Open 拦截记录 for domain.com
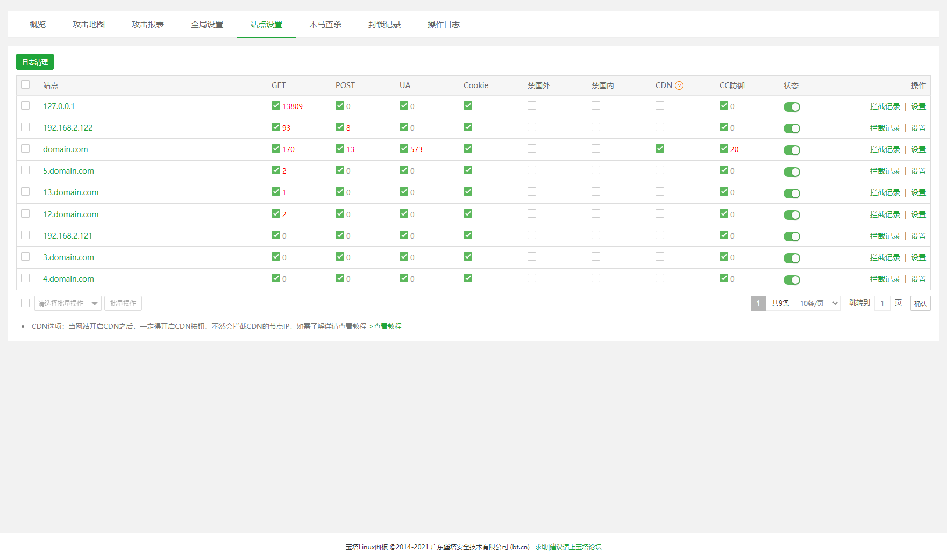The height and width of the screenshot is (560, 947). (x=885, y=149)
